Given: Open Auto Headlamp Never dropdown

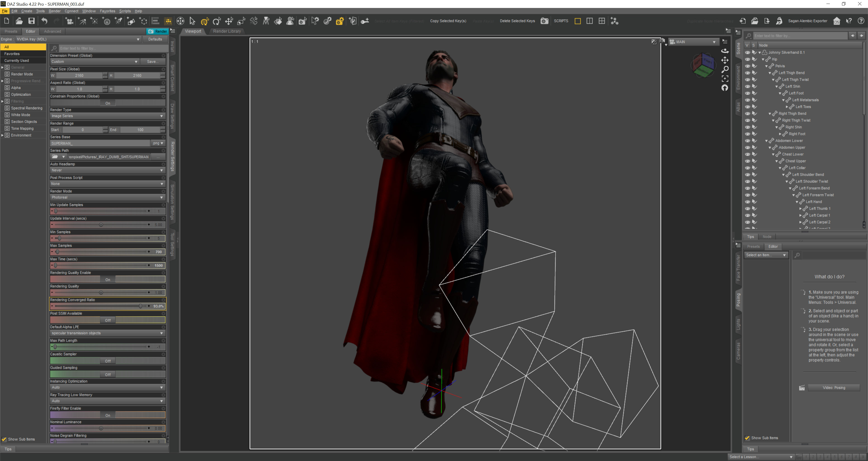Looking at the screenshot, I should (108, 170).
